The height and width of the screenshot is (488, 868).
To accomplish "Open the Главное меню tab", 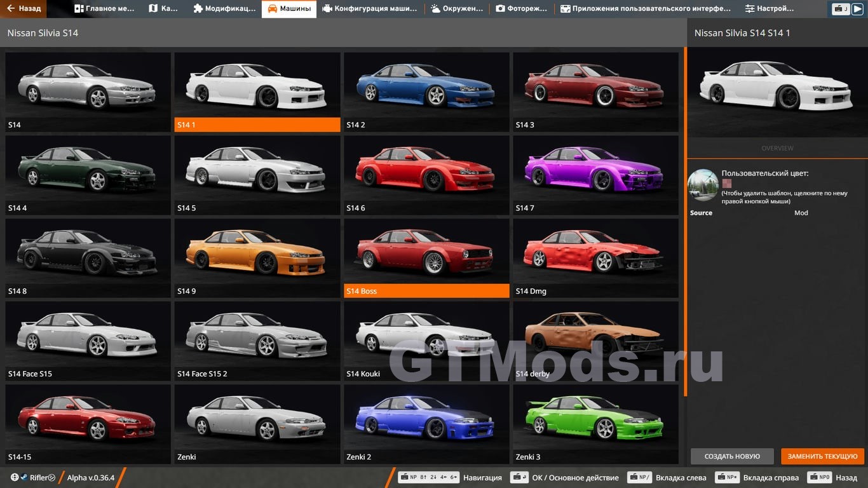I will [x=104, y=9].
